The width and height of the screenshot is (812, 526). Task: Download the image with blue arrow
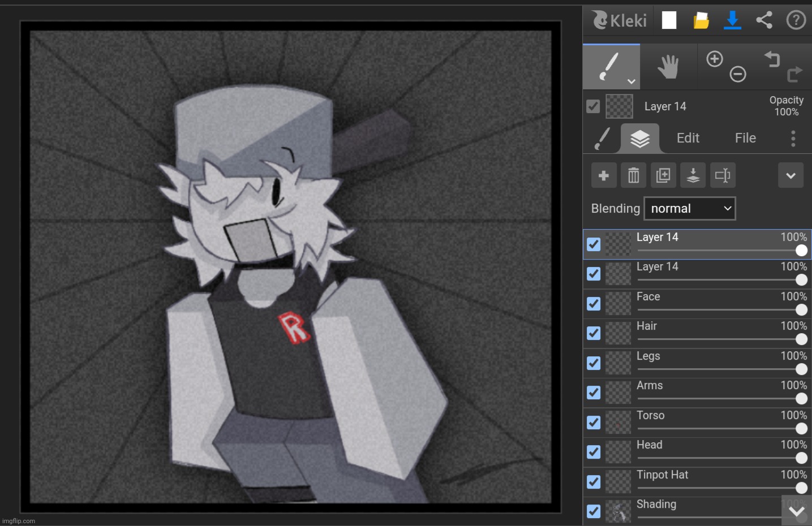point(733,20)
